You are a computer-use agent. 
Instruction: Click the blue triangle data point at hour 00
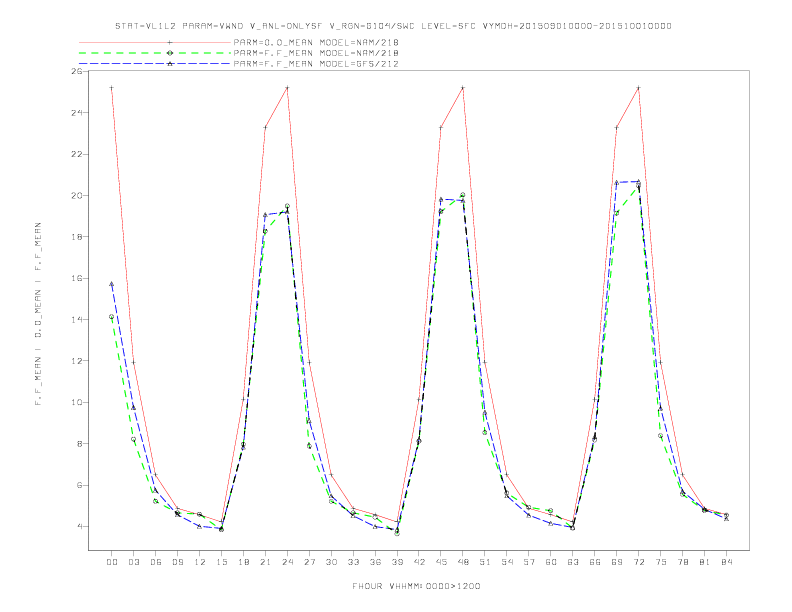click(112, 284)
